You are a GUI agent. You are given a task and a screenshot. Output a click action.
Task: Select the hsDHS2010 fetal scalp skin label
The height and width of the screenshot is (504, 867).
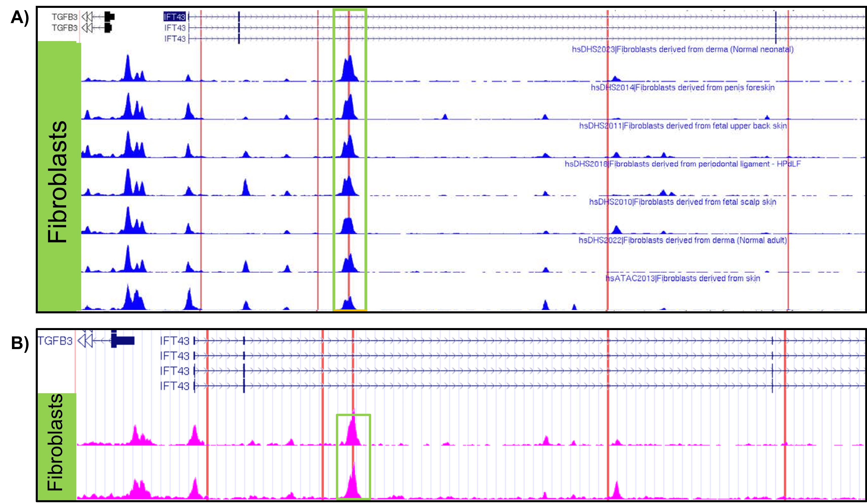(683, 202)
